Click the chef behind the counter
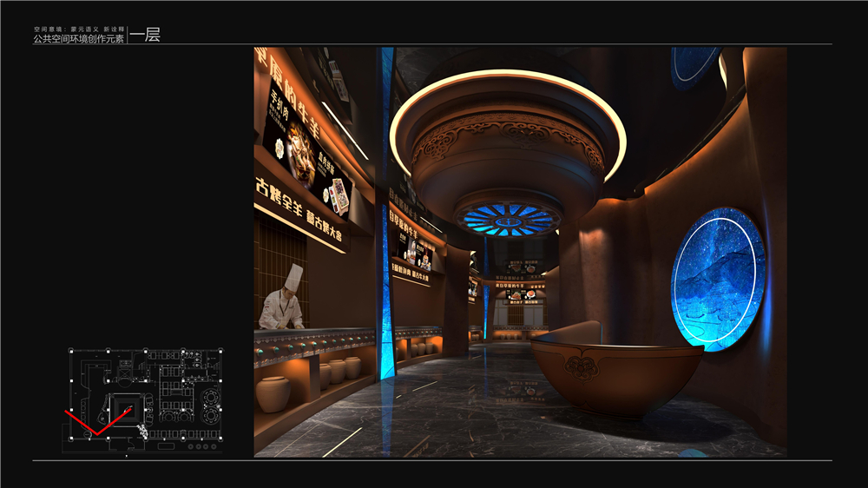 click(284, 301)
